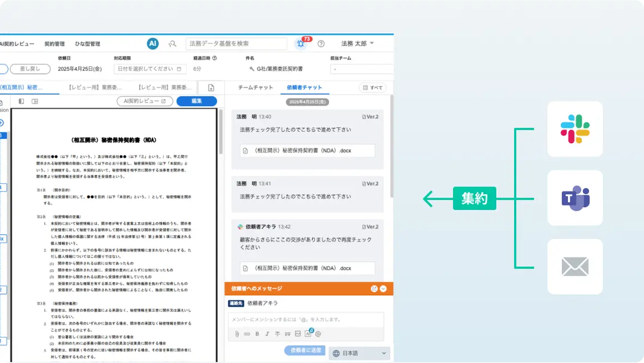Click the add document tab icon

click(x=211, y=88)
